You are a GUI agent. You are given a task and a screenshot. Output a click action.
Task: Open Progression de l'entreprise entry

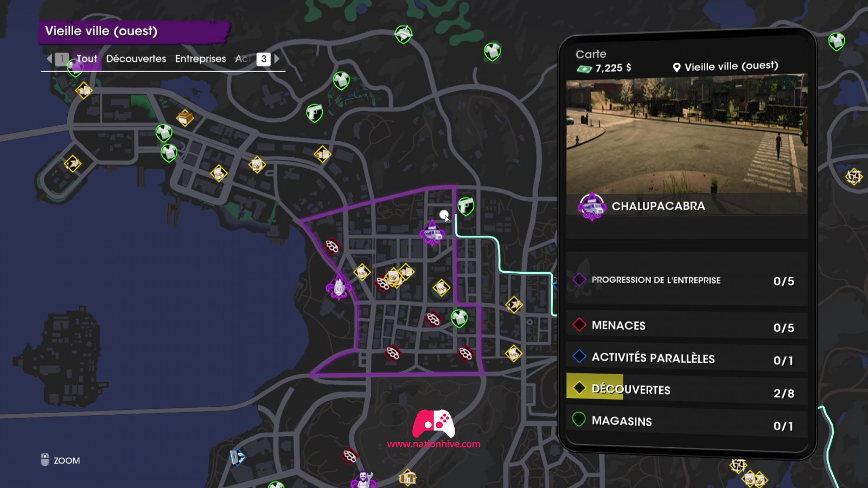687,280
